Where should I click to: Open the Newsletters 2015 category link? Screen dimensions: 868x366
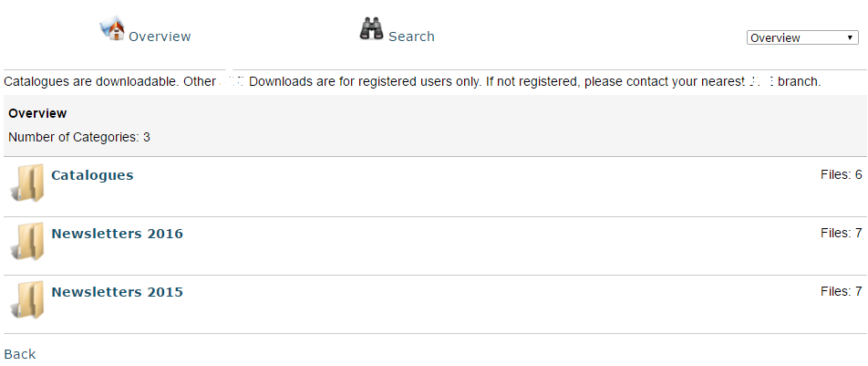pos(117,292)
